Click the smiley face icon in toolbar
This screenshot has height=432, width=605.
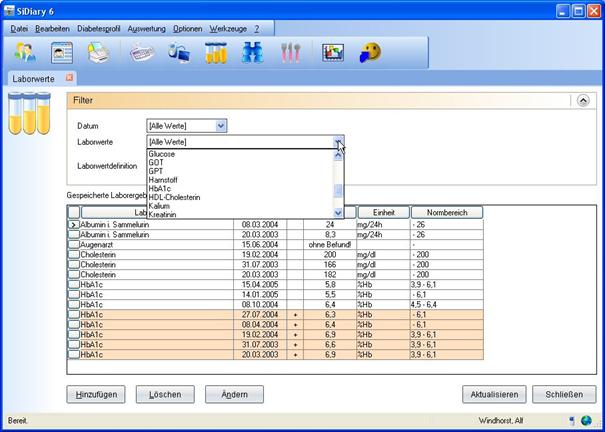(370, 52)
